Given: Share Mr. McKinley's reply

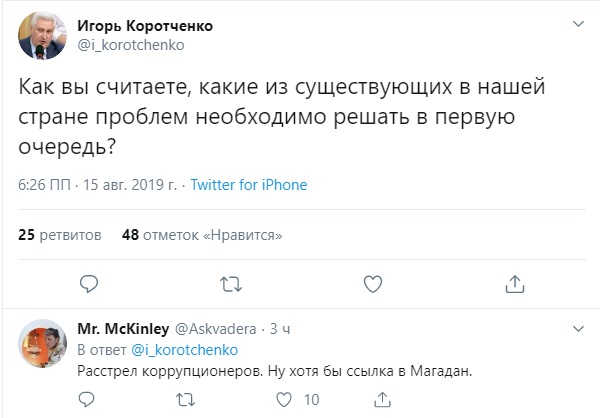Looking at the screenshot, I should tap(382, 400).
